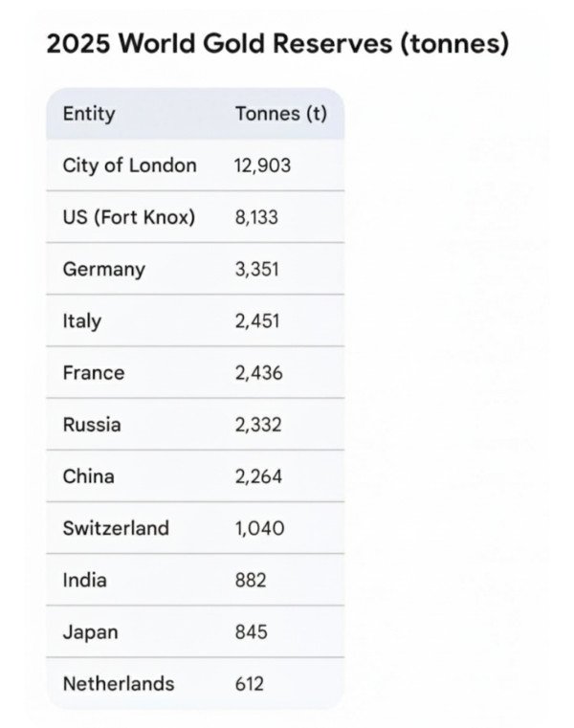Select the 845 tonnes value
This screenshot has width=574, height=728.
251,631
